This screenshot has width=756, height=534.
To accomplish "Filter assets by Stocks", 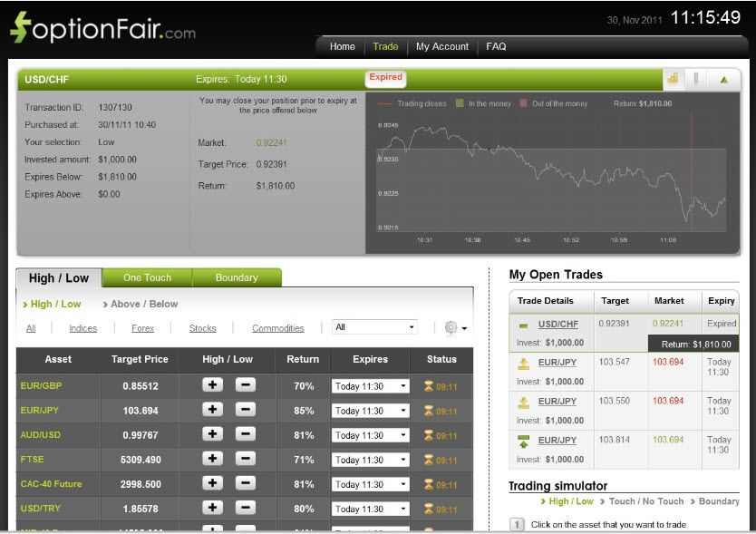I will coord(202,328).
